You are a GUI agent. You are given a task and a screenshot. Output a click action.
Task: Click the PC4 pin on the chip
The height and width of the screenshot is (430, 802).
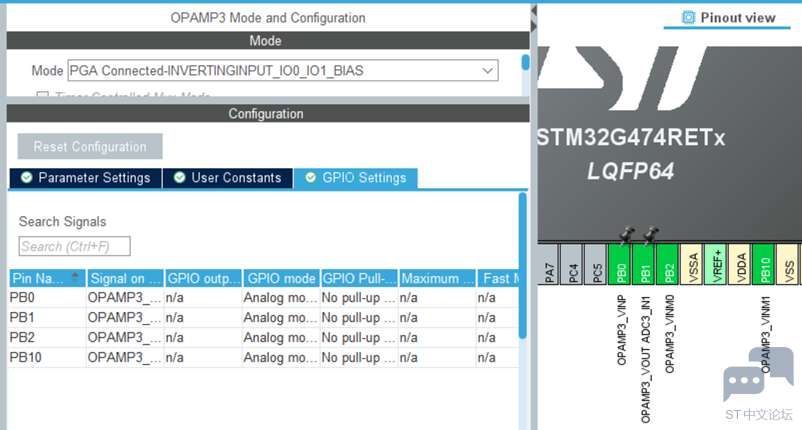[x=572, y=264]
